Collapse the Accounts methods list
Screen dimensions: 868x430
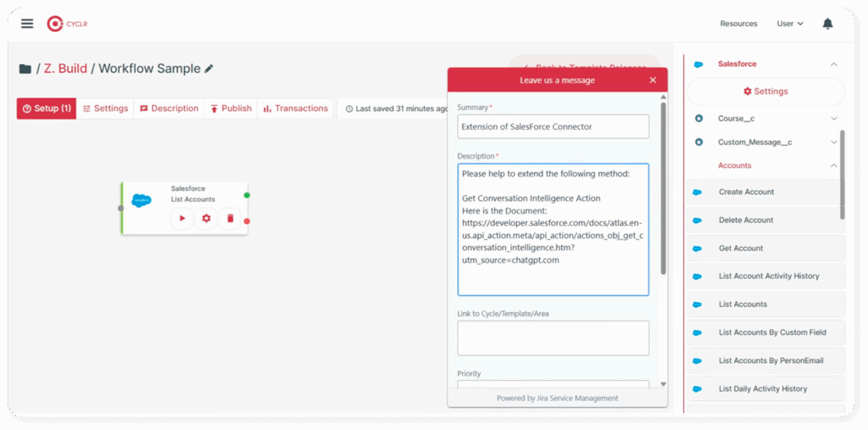point(833,165)
